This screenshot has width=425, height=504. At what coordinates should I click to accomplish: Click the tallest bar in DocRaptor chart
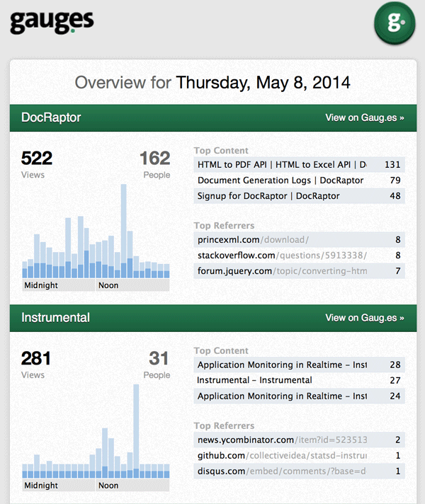pyautogui.click(x=123, y=231)
